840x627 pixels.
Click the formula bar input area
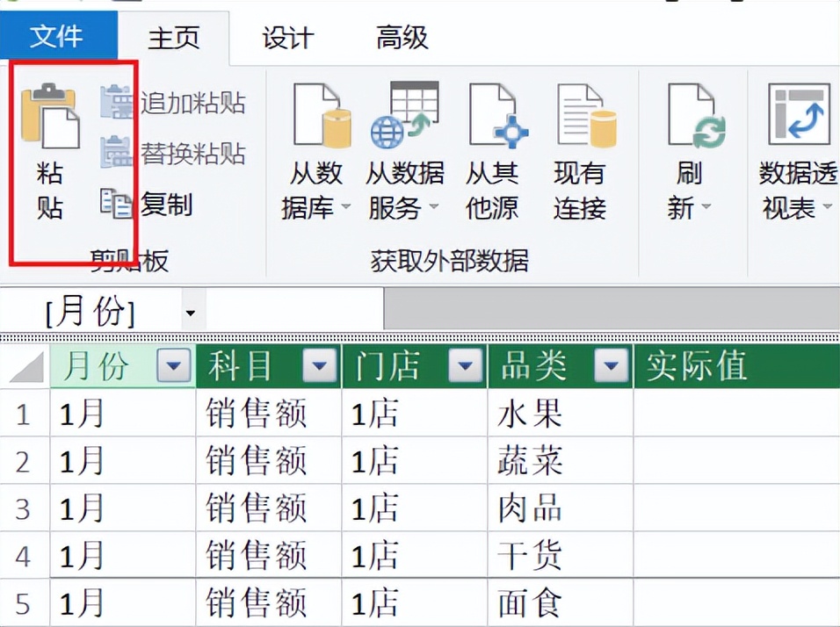coord(294,309)
